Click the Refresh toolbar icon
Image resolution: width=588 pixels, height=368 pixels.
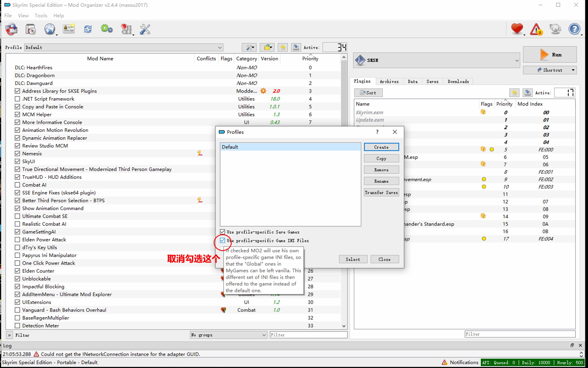tap(88, 29)
